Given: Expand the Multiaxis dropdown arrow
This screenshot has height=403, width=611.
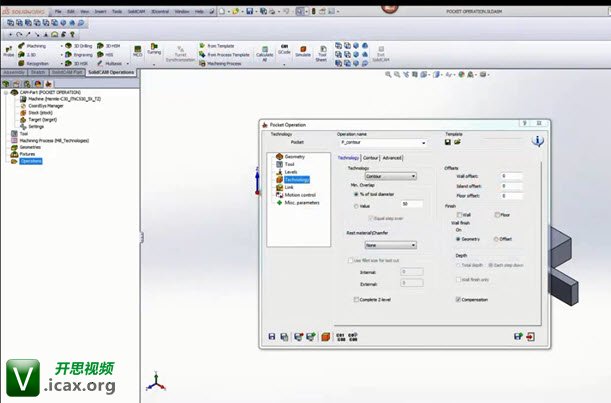Looking at the screenshot, I should tap(127, 64).
